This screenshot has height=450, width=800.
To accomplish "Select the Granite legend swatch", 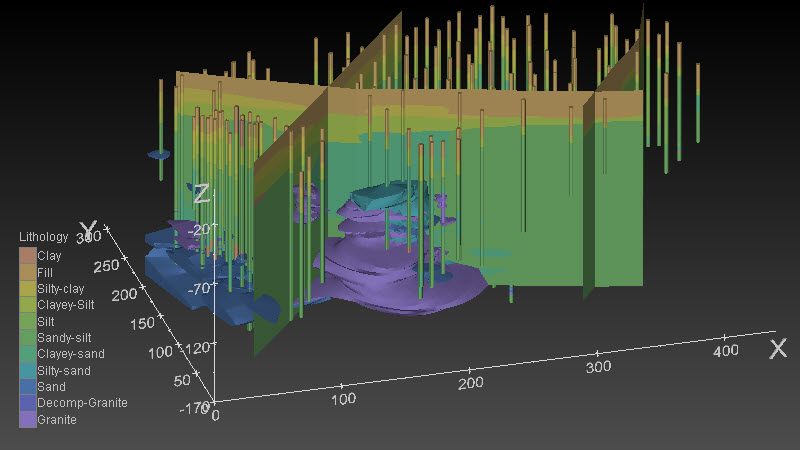I will (27, 419).
